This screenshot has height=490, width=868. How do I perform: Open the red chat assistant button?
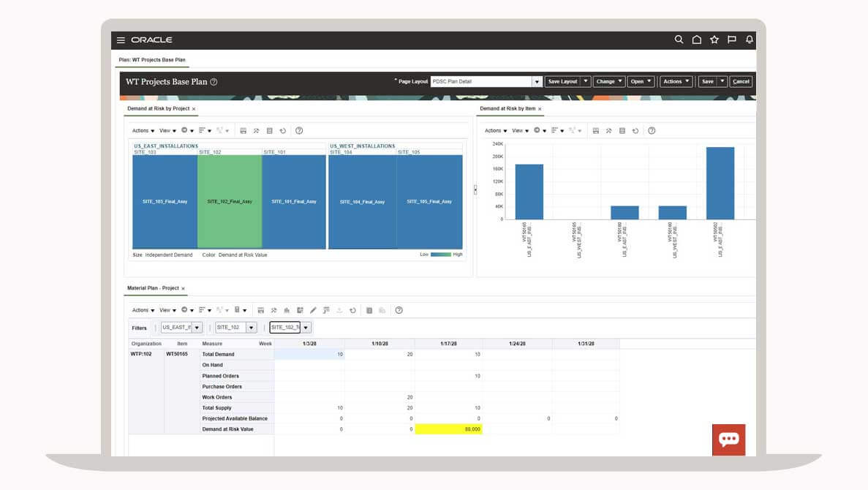[728, 439]
